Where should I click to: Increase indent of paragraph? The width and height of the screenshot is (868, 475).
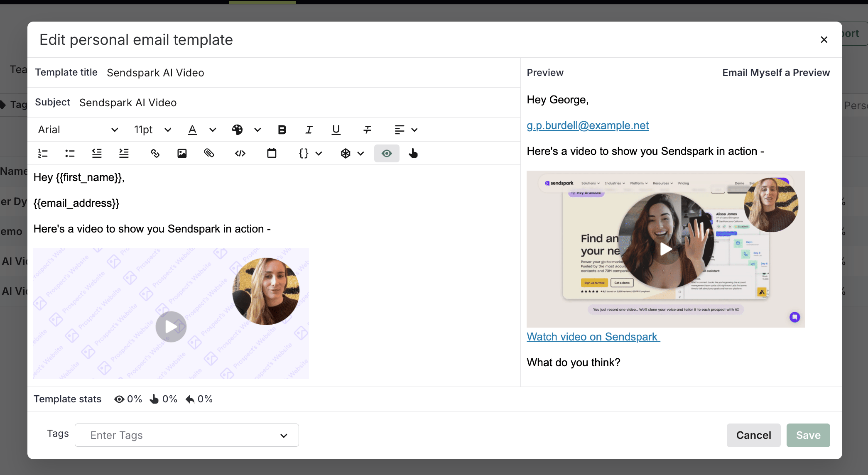point(124,154)
